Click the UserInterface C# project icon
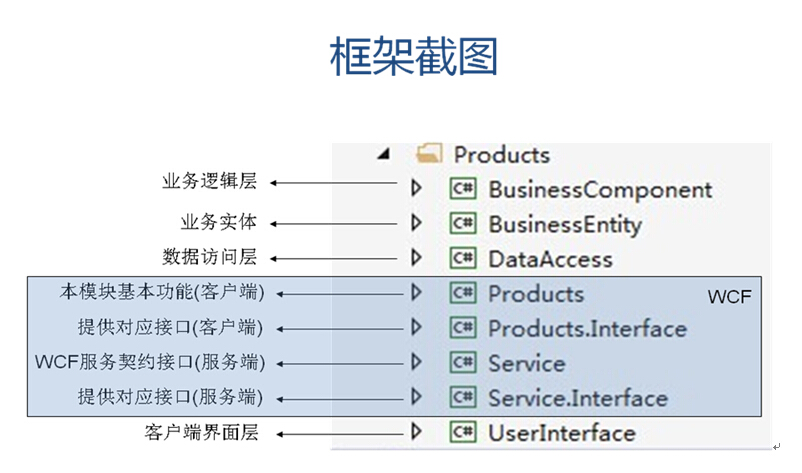The image size is (802, 473). (x=463, y=432)
